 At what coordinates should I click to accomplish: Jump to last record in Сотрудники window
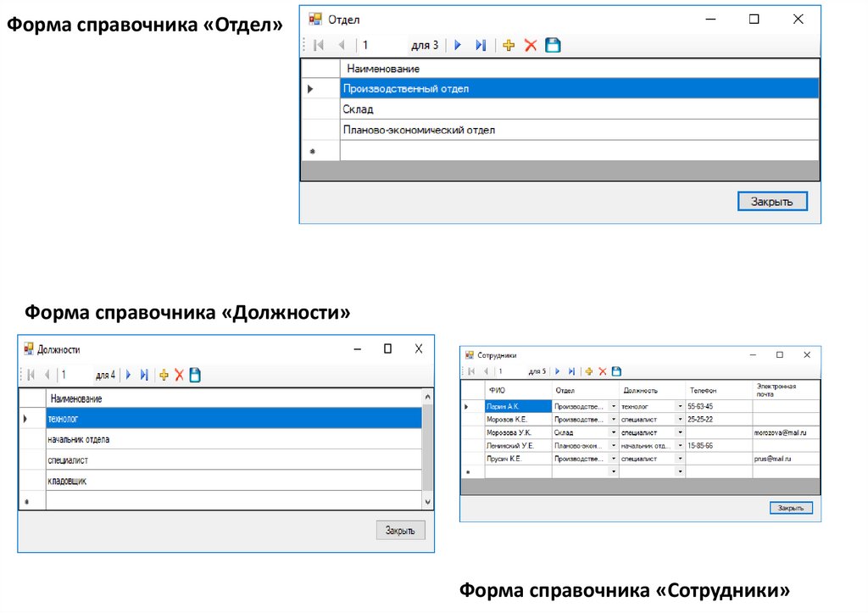572,371
